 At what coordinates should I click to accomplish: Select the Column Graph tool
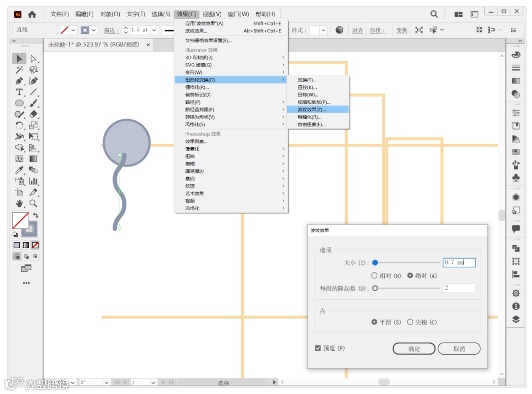coord(33,181)
